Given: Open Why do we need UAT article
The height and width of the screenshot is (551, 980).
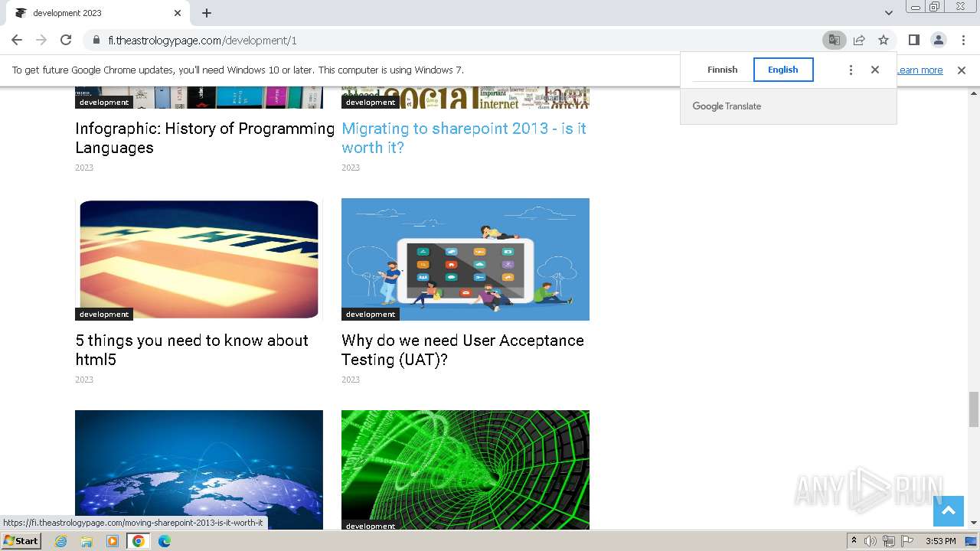Looking at the screenshot, I should [x=462, y=350].
